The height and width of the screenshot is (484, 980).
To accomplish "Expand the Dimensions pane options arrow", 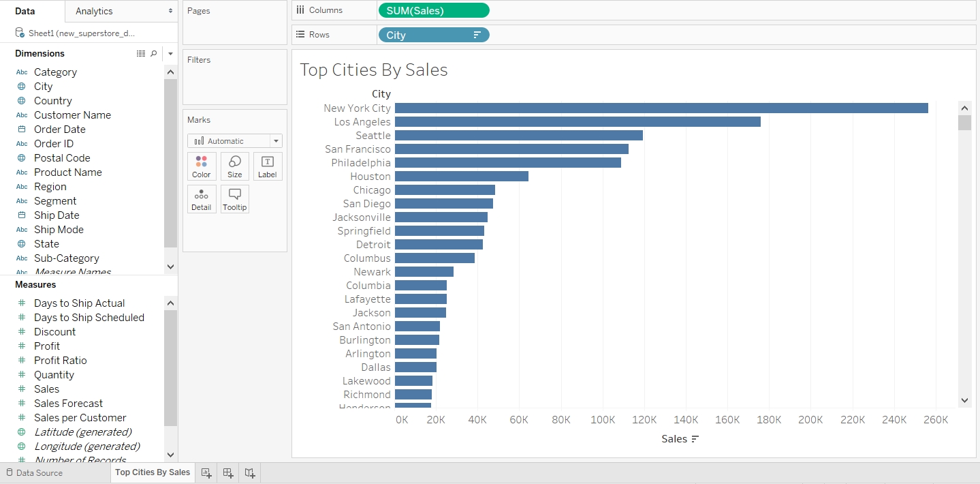I will tap(170, 53).
